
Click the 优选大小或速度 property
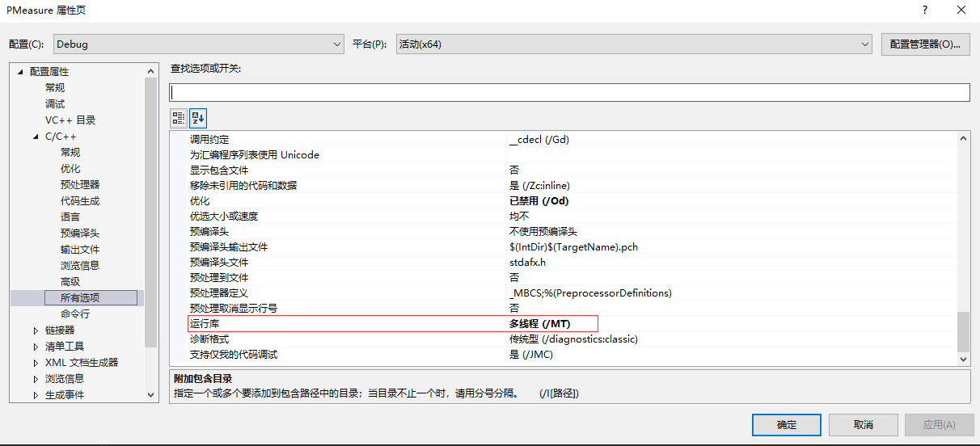point(224,217)
